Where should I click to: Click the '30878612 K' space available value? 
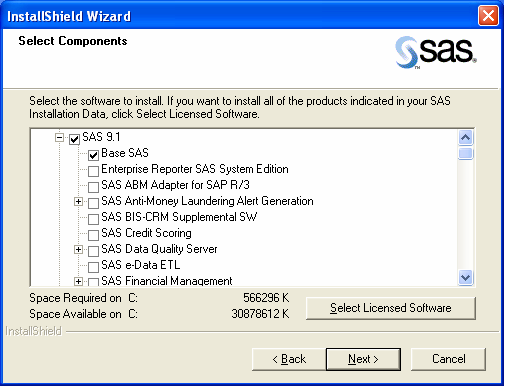point(260,314)
